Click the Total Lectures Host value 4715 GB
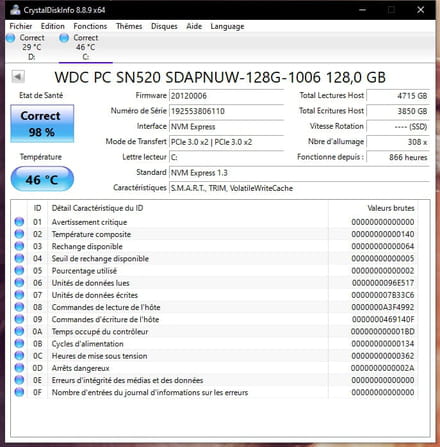The image size is (440, 447). tap(398, 96)
